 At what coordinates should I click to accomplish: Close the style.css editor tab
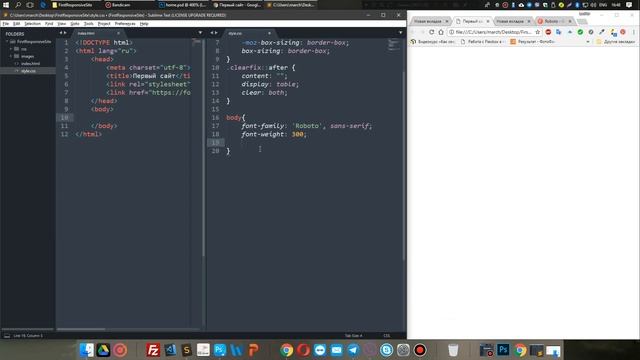coord(269,33)
